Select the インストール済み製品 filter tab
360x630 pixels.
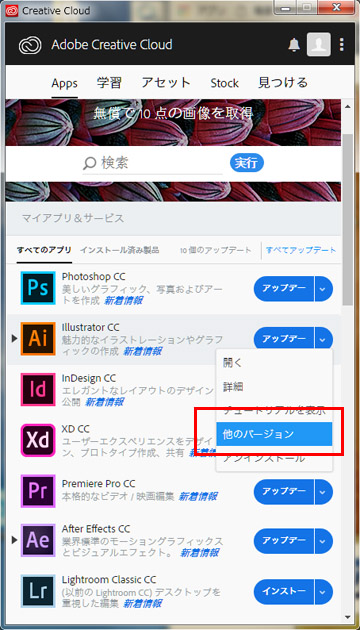click(x=119, y=250)
